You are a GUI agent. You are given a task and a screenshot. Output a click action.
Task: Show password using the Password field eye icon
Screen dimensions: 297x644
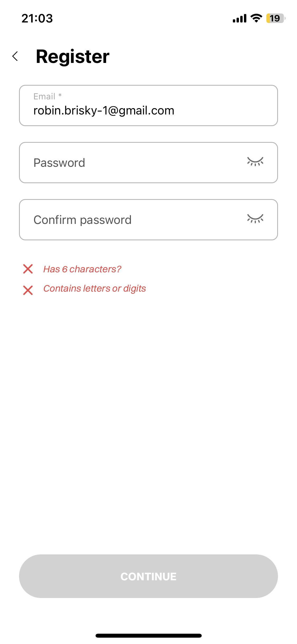pos(255,162)
